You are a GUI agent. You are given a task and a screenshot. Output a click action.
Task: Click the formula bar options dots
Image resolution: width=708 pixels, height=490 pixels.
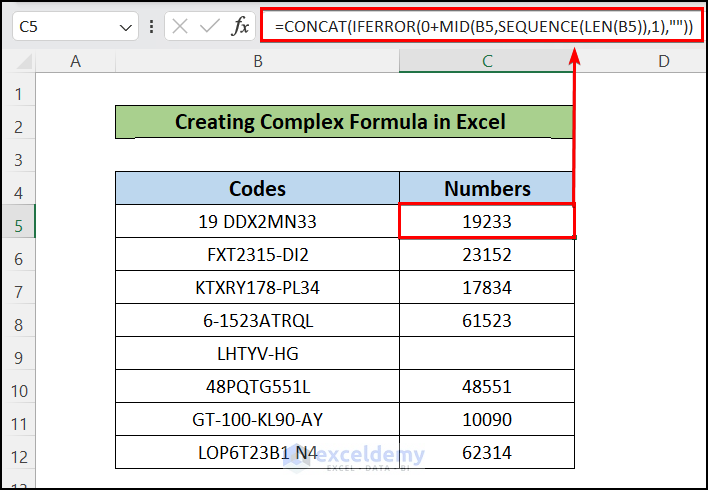pos(151,27)
